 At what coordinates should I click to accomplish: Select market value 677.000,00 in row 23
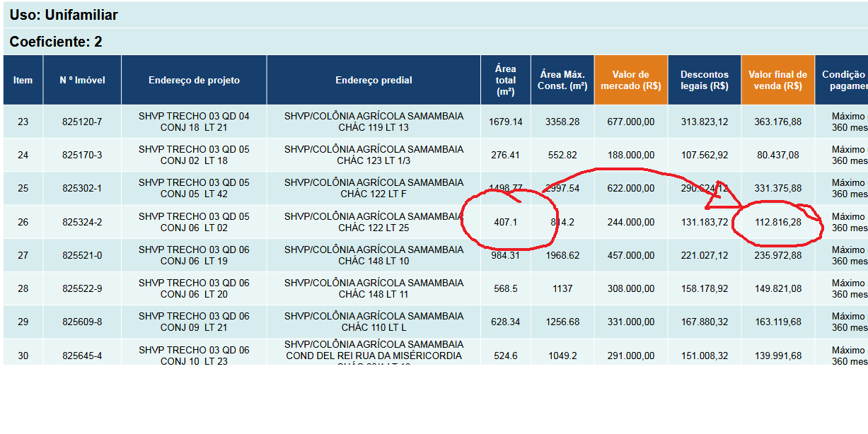pos(630,122)
